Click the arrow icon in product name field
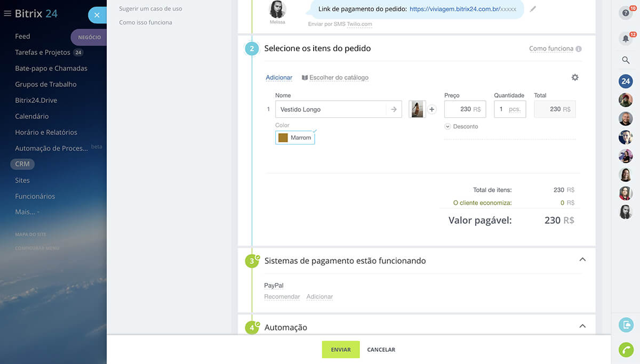Screen dimensions: 640x364 [x=394, y=109]
